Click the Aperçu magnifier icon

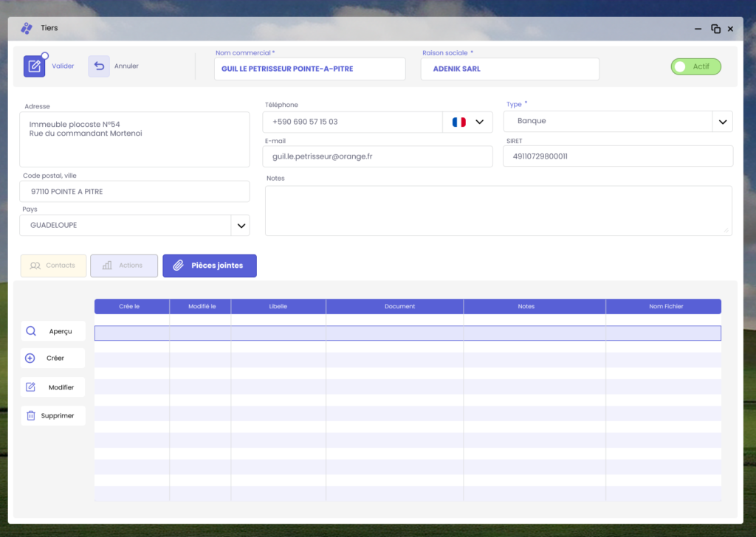point(31,331)
